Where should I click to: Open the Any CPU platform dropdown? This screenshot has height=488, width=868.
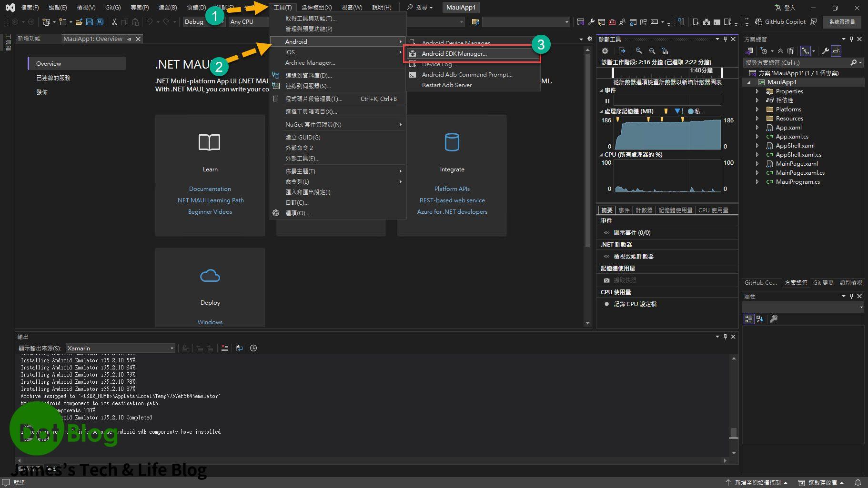click(248, 22)
